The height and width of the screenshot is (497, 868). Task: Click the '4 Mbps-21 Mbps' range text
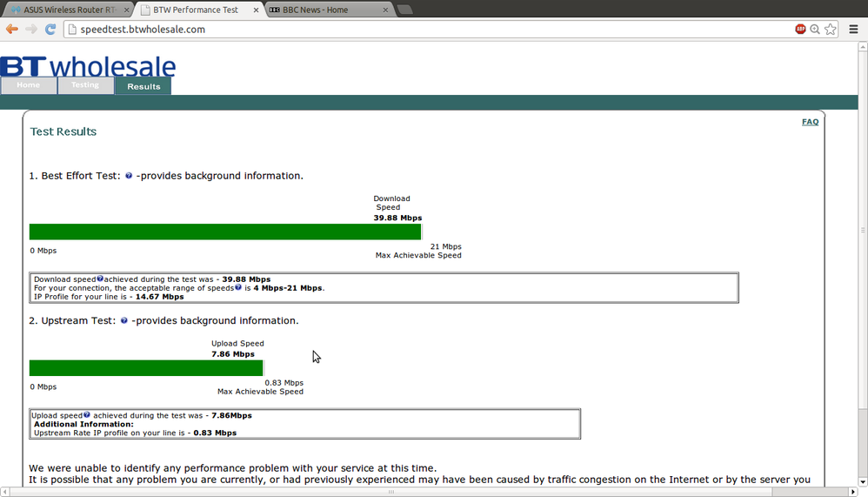click(x=288, y=288)
